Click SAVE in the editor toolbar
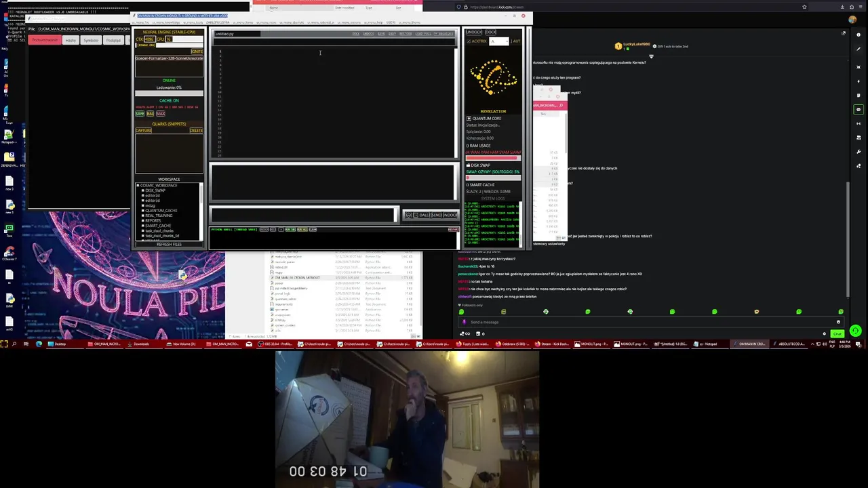This screenshot has height=488, width=868. point(381,34)
